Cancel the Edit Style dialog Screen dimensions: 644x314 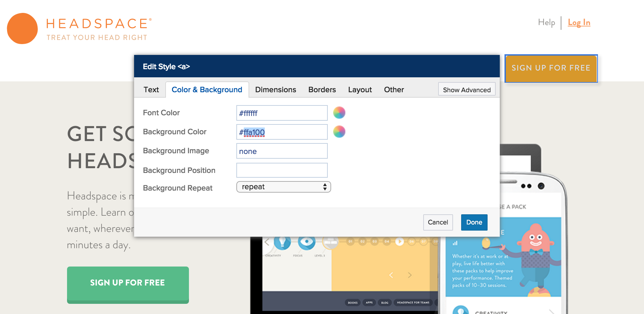point(438,222)
